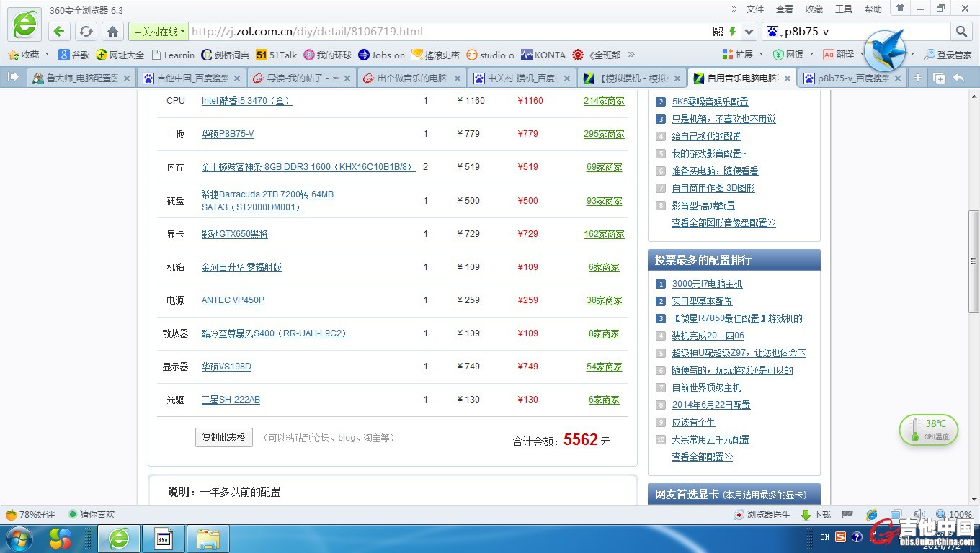Open 浏览器医生 in status bar
Viewport: 980px width, 553px height.
(x=762, y=515)
